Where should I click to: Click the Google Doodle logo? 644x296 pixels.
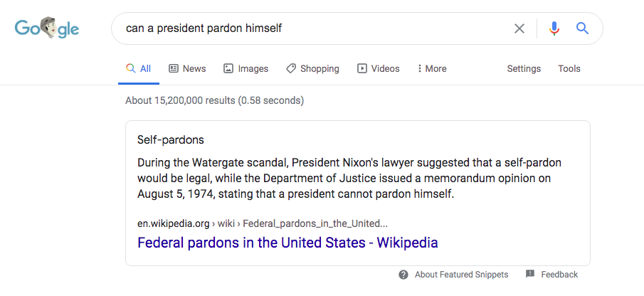(47, 28)
